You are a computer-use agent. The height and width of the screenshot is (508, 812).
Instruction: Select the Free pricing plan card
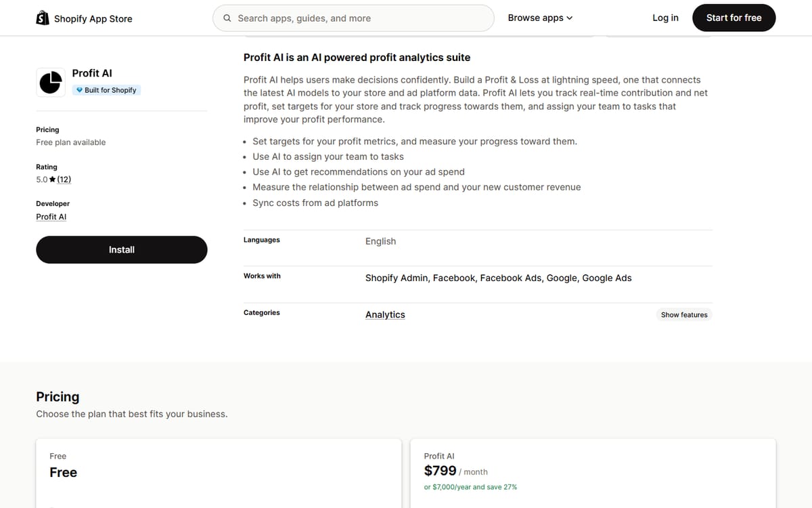coord(219,473)
